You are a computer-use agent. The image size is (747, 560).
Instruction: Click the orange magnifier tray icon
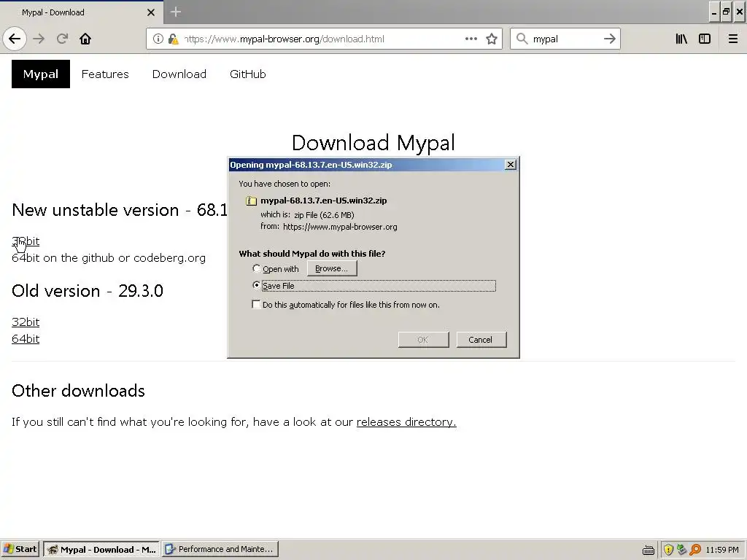pos(695,550)
